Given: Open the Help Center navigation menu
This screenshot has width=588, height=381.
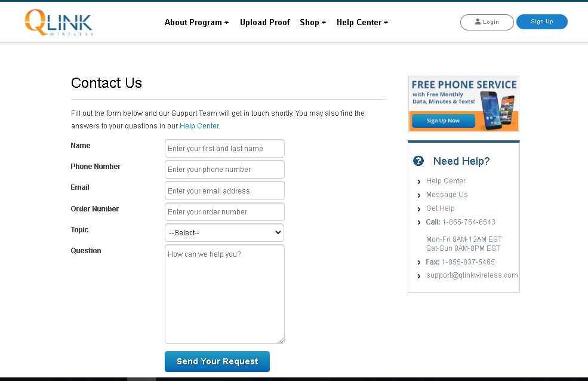Looking at the screenshot, I should pyautogui.click(x=362, y=22).
